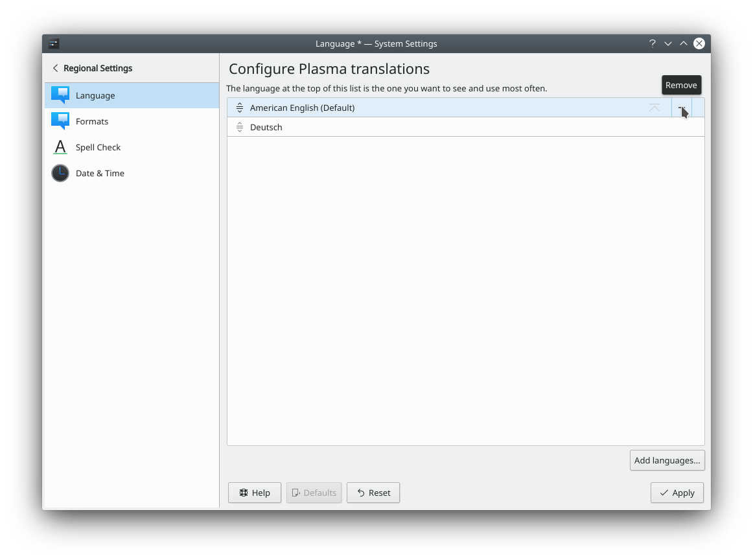
Task: Open Help for this module
Action: pyautogui.click(x=255, y=493)
